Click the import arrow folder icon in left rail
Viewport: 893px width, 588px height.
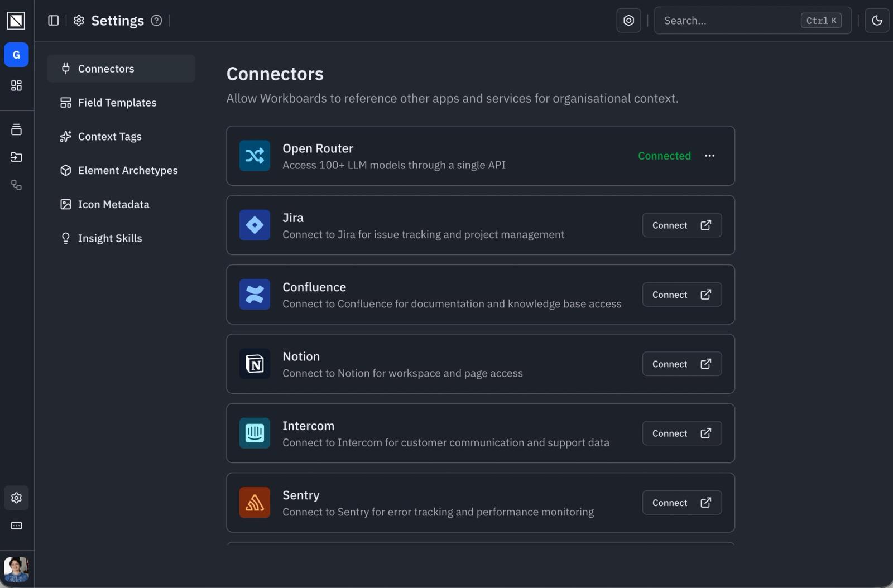pyautogui.click(x=16, y=157)
